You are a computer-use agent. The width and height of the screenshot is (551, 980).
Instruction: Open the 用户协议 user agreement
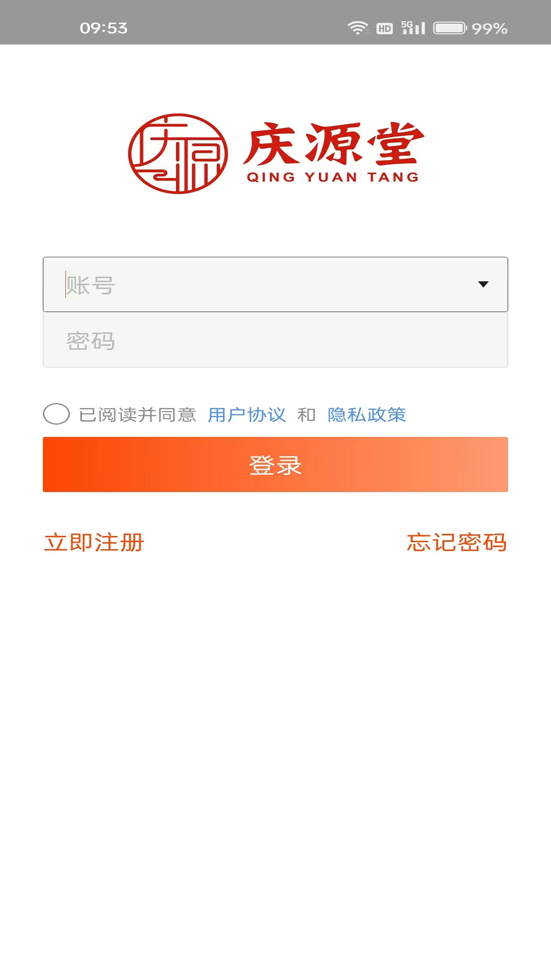(x=247, y=415)
